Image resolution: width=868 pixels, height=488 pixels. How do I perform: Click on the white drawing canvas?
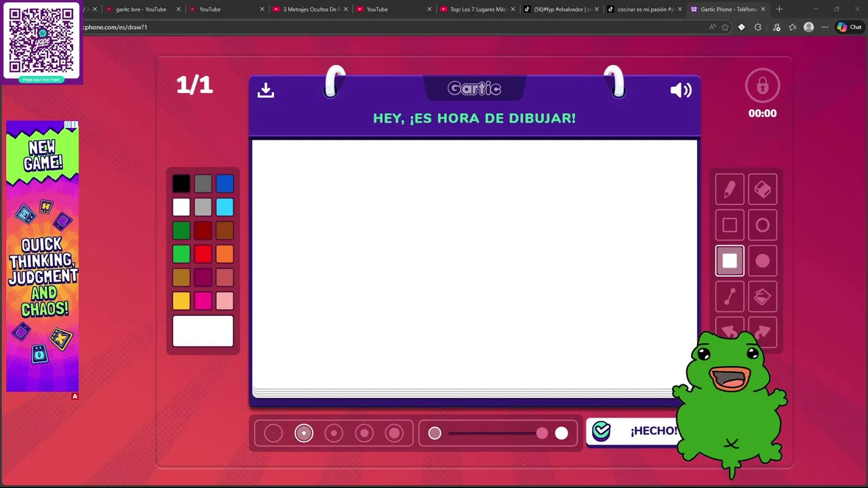[474, 264]
